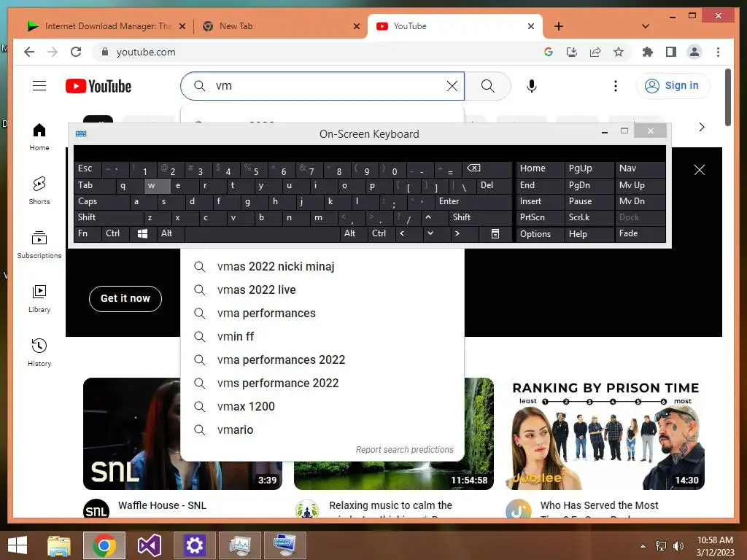Toggle the Fade key on the keyboard
747x560 pixels.
click(640, 233)
